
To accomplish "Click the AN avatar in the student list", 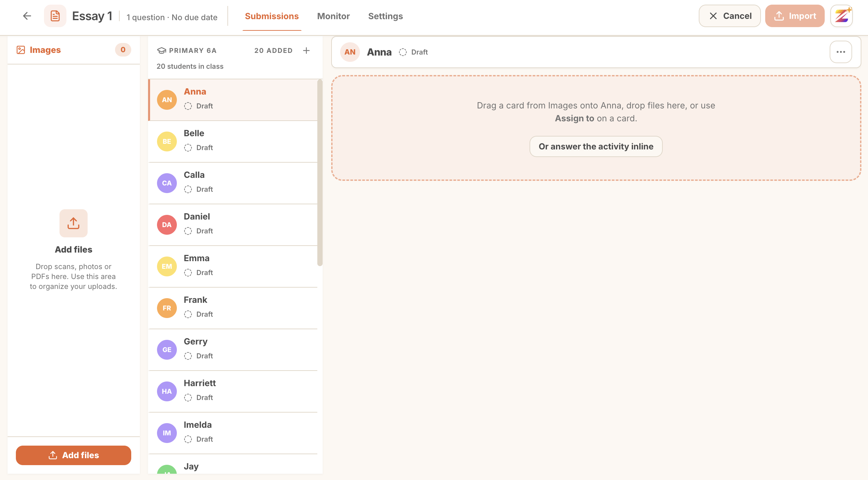I will (x=167, y=100).
